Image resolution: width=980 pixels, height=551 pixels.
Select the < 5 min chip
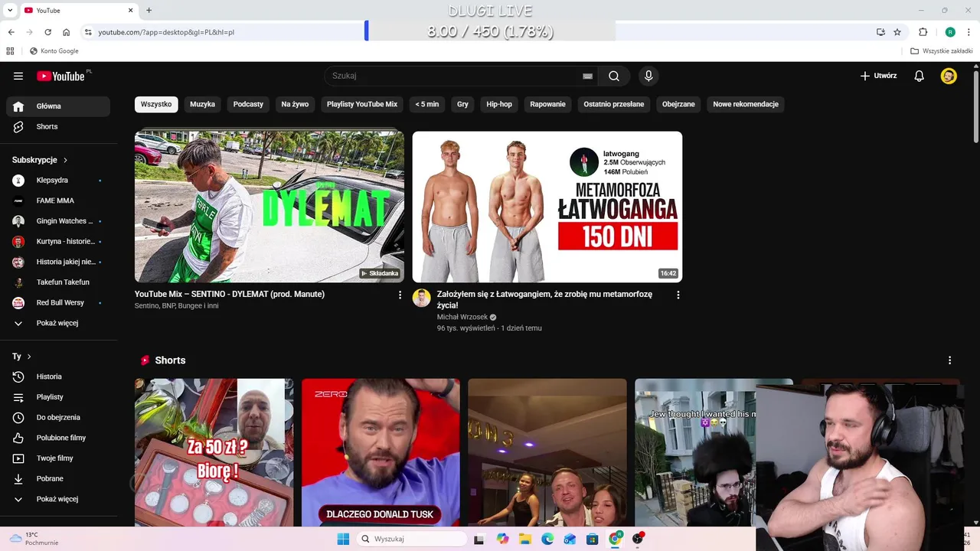[427, 104]
